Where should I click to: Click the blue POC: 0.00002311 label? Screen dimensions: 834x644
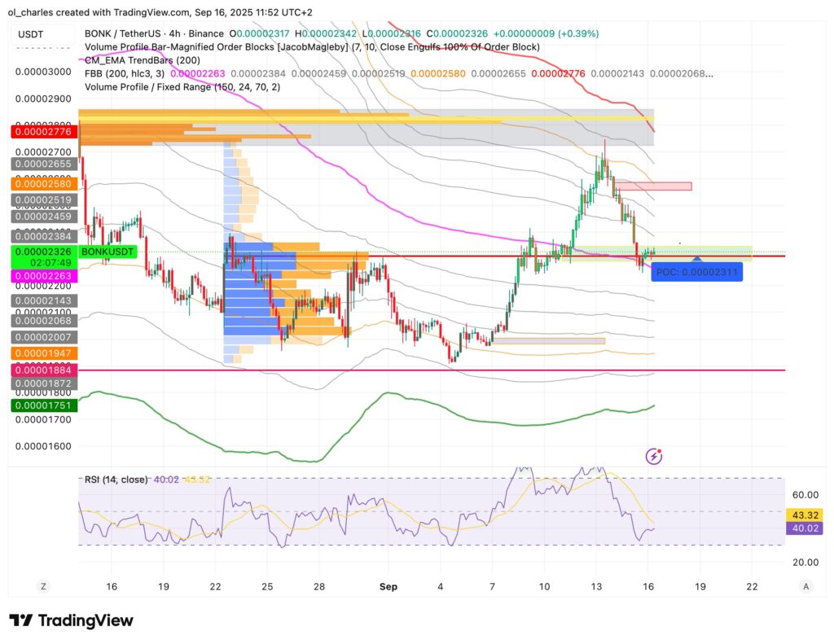click(698, 273)
